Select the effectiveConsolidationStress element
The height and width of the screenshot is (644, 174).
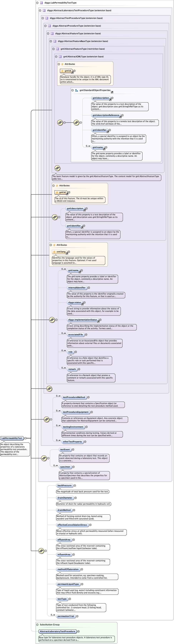click(72, 525)
